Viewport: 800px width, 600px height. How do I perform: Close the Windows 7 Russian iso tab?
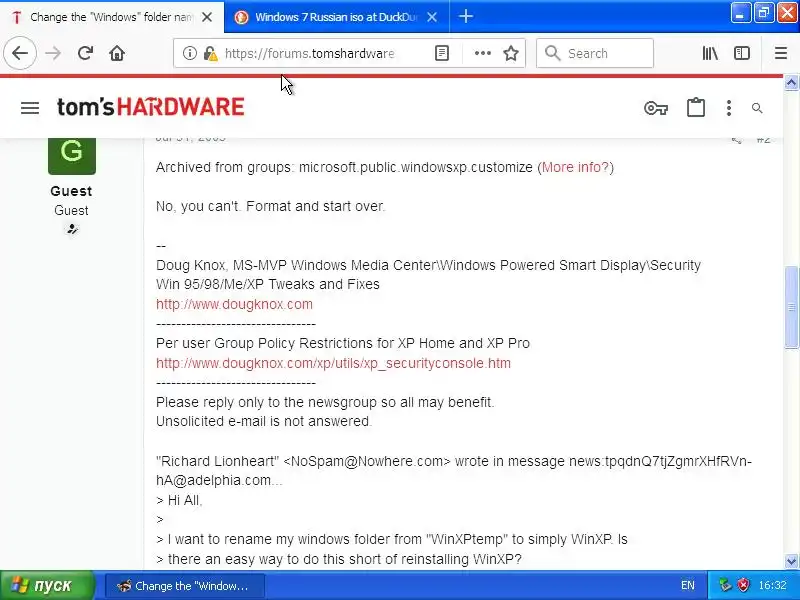tap(432, 17)
